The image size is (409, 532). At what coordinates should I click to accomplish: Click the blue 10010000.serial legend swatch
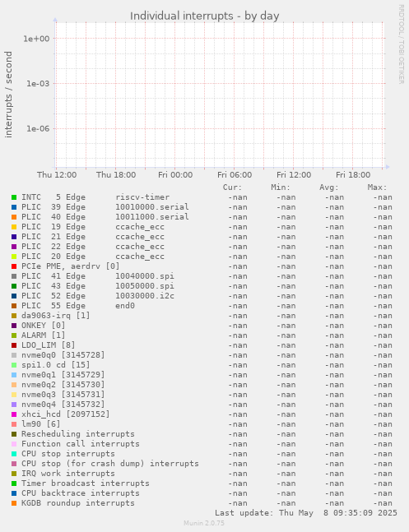coord(14,207)
